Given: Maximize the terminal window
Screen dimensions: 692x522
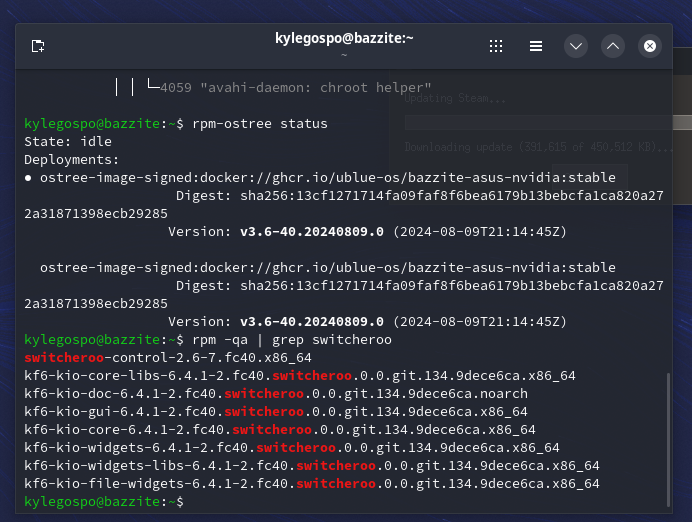Looking at the screenshot, I should tap(613, 46).
